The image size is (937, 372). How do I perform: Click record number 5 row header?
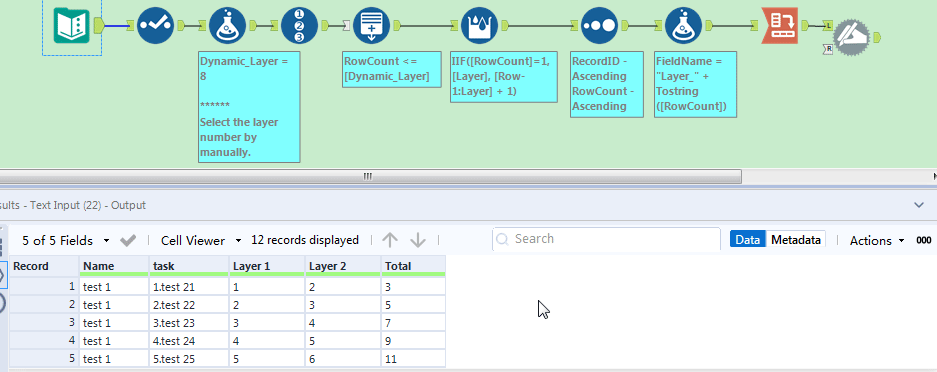[44, 359]
